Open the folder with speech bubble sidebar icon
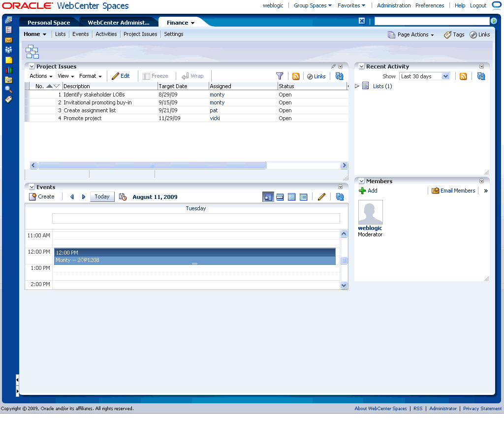504x422 pixels. coord(9,80)
